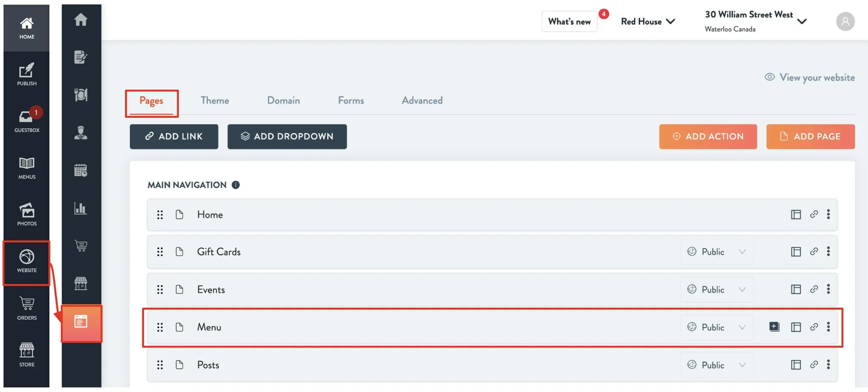Click the View your website link

click(810, 77)
